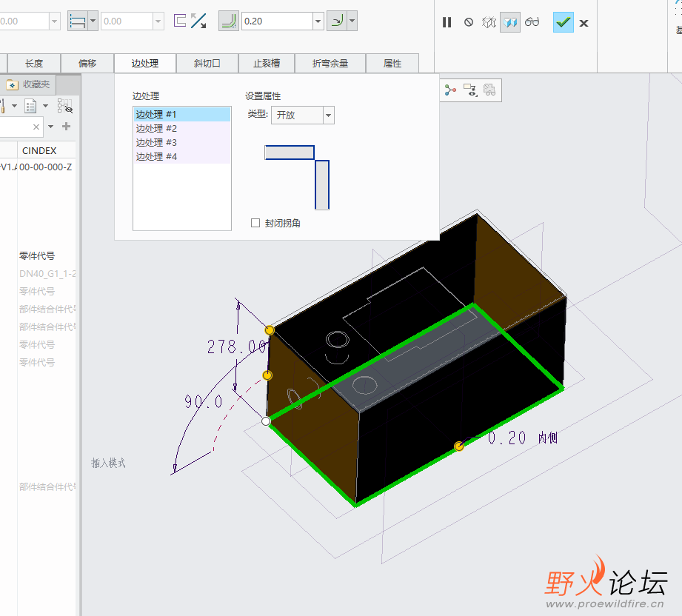
Task: Click the tree list display icon
Action: tap(30, 106)
